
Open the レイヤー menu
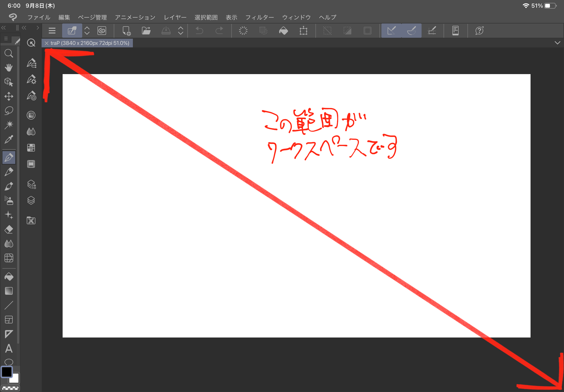(x=175, y=17)
